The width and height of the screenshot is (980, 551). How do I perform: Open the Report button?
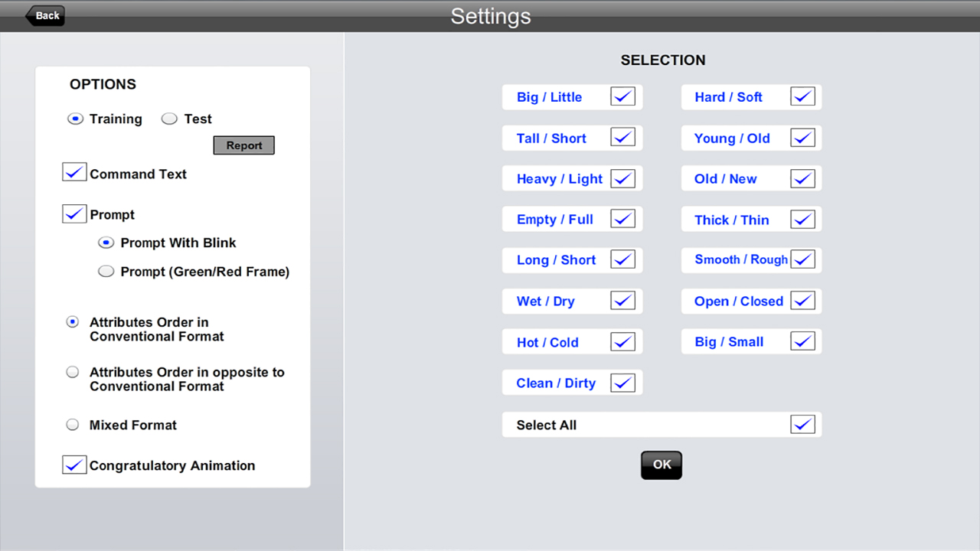(243, 145)
